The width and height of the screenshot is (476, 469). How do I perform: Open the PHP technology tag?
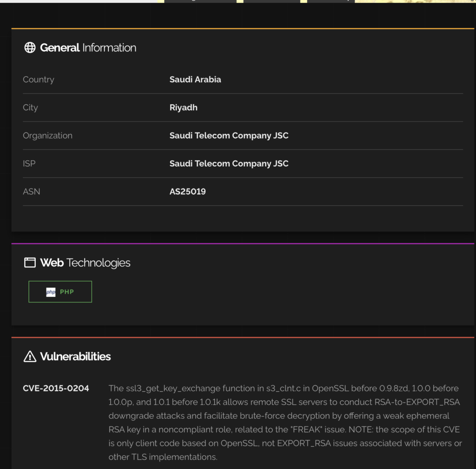coord(60,292)
